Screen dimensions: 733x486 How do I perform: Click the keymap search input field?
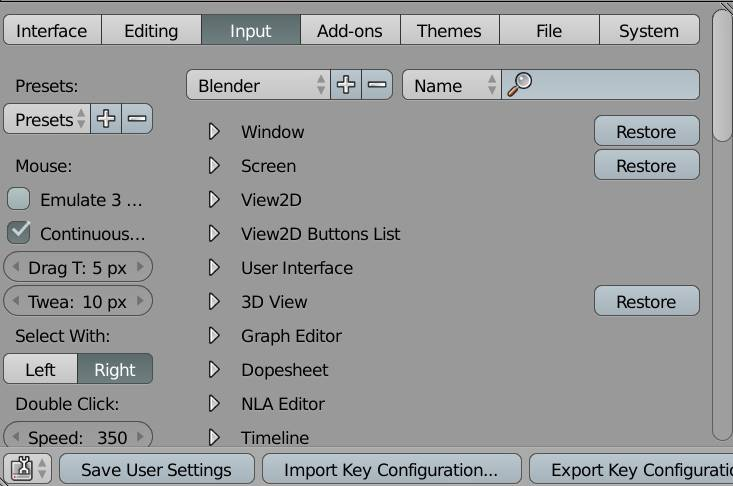[612, 85]
